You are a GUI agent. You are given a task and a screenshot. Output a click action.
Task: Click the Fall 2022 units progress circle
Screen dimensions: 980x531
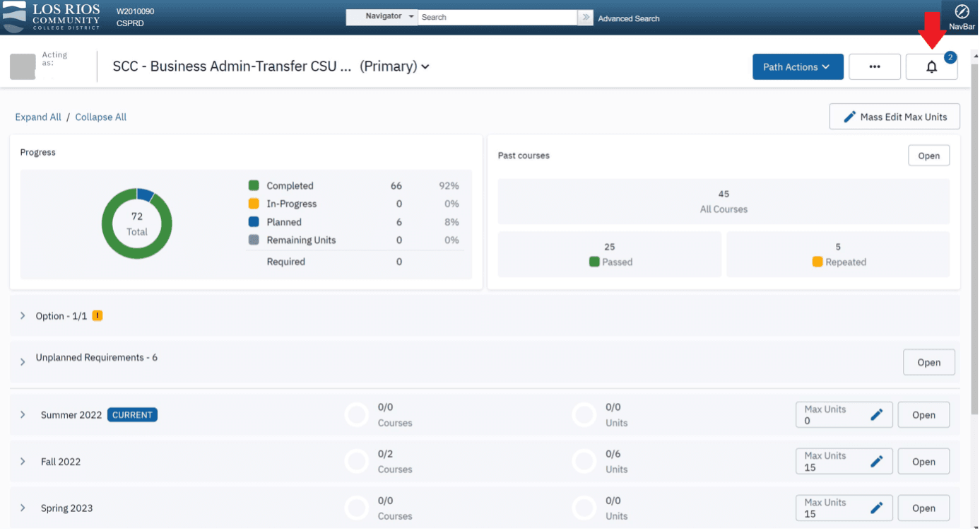584,462
